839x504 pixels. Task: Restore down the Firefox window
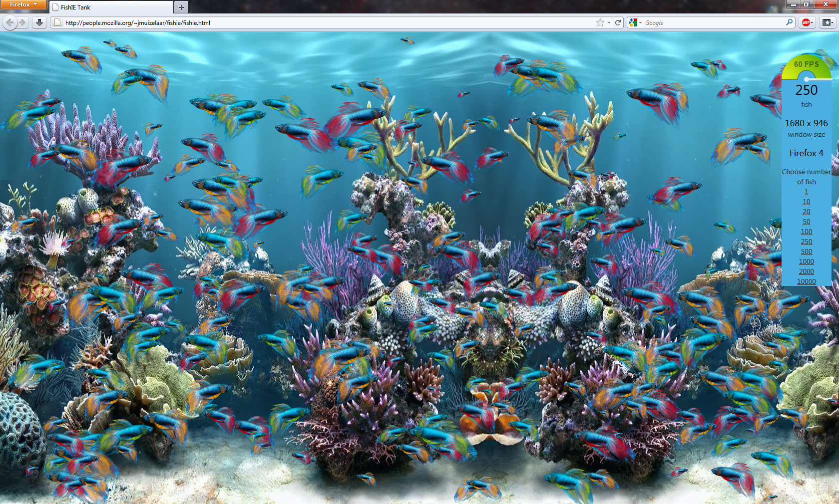[806, 4]
